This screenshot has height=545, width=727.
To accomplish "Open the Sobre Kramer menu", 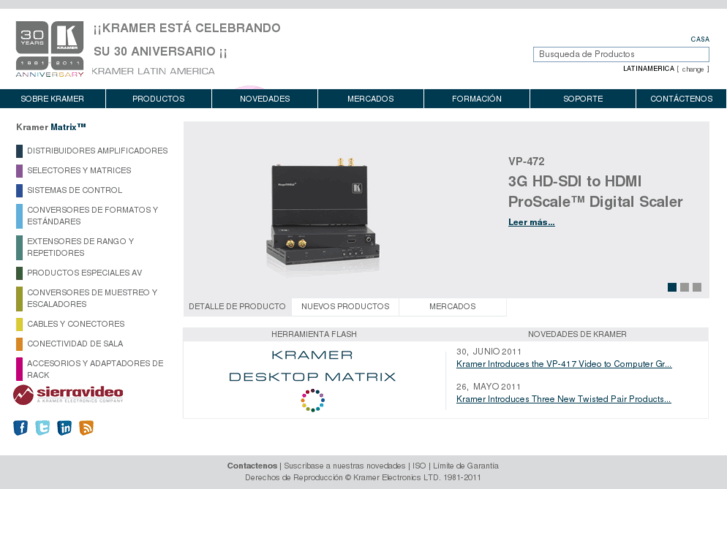I will [52, 99].
